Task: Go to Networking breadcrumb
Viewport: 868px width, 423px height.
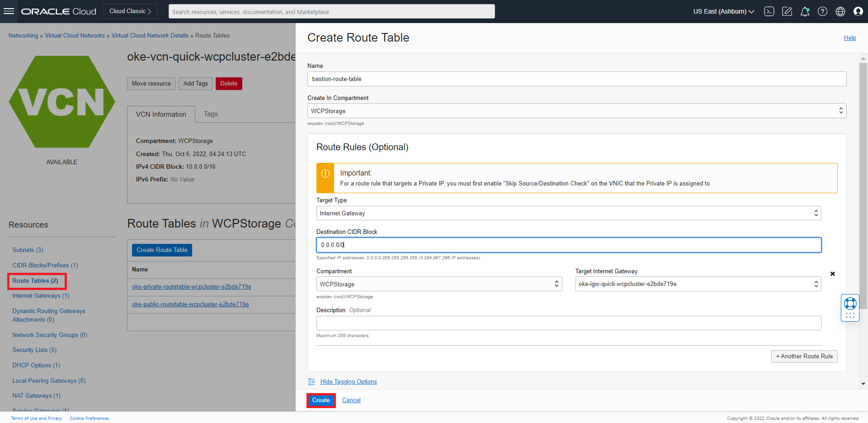Action: pyautogui.click(x=24, y=35)
